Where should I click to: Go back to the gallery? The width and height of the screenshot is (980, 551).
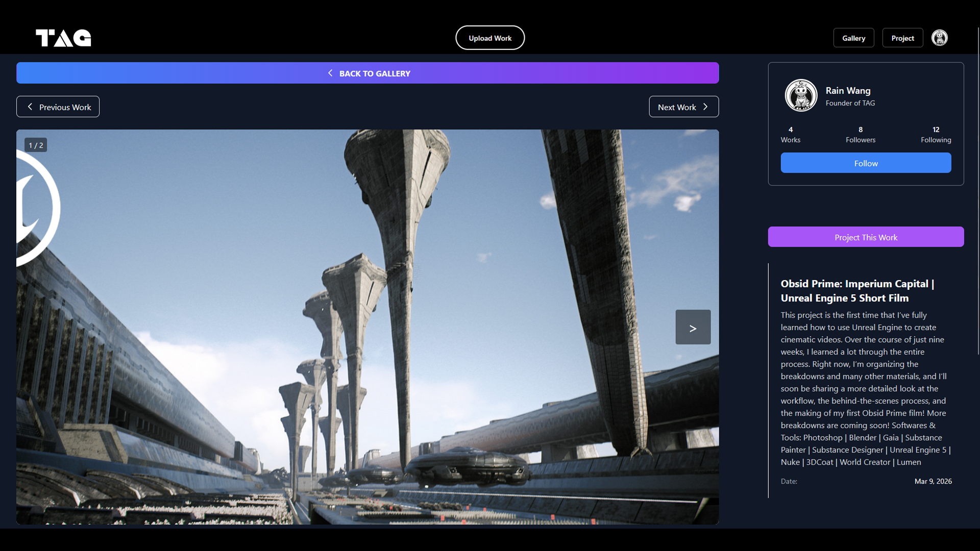367,73
